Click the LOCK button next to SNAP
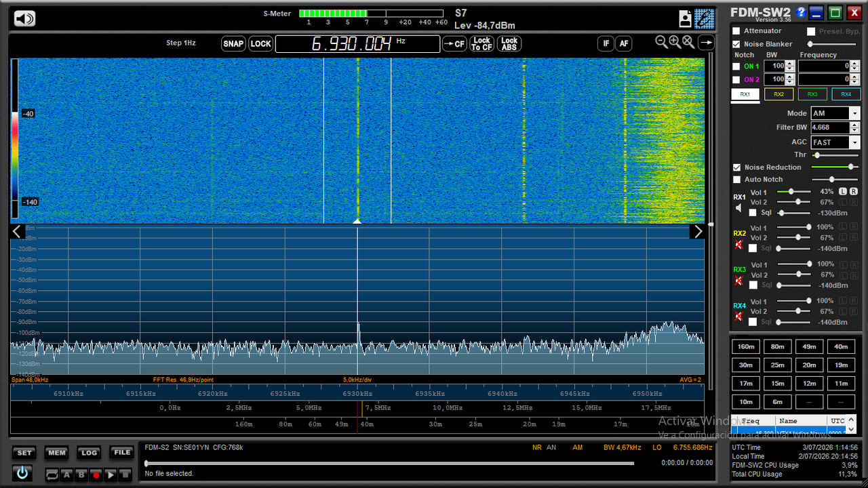868x488 pixels. click(260, 44)
